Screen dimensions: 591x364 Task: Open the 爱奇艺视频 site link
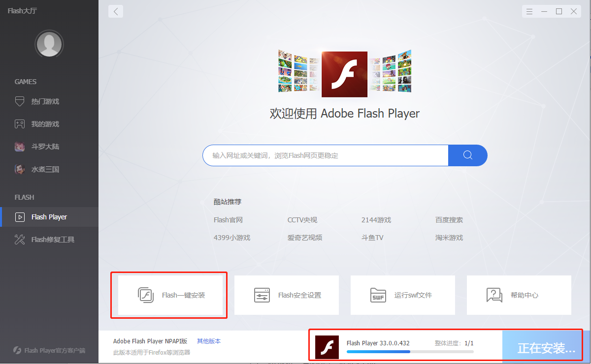[x=305, y=238]
